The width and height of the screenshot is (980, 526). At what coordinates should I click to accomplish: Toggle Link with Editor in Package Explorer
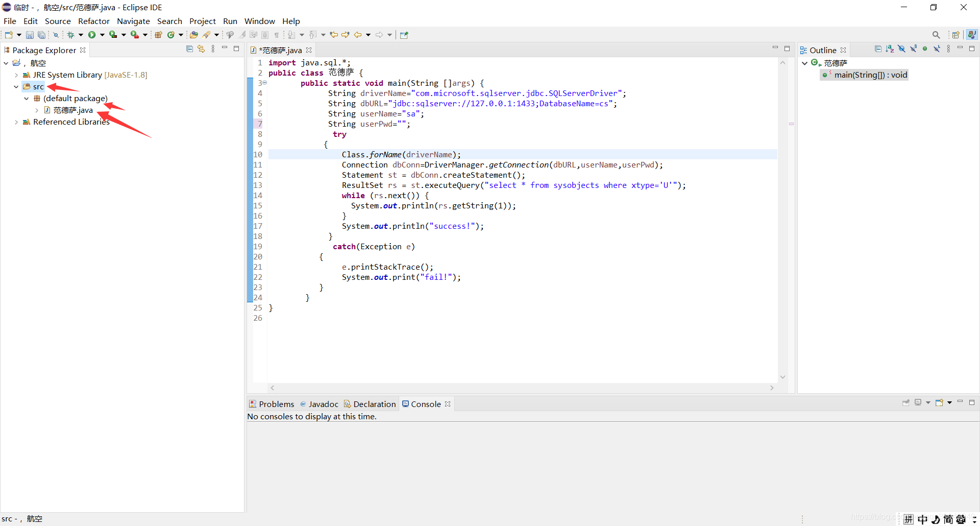coord(201,49)
